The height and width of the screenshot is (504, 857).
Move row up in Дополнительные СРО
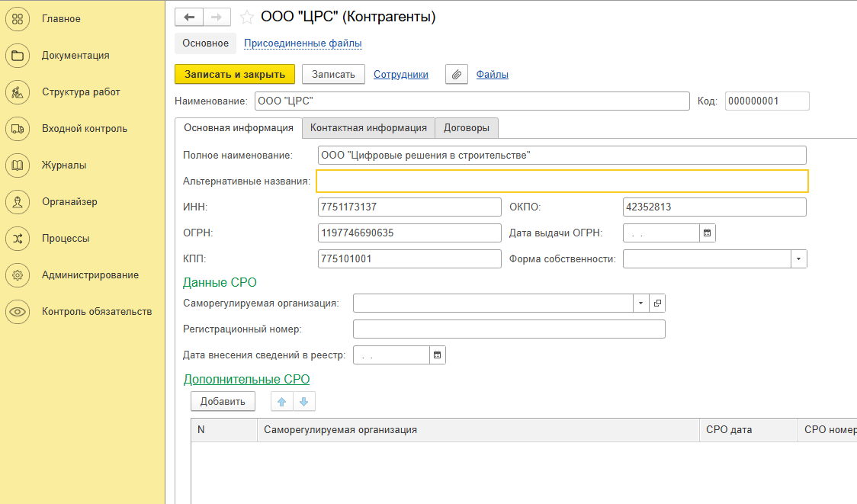point(282,402)
